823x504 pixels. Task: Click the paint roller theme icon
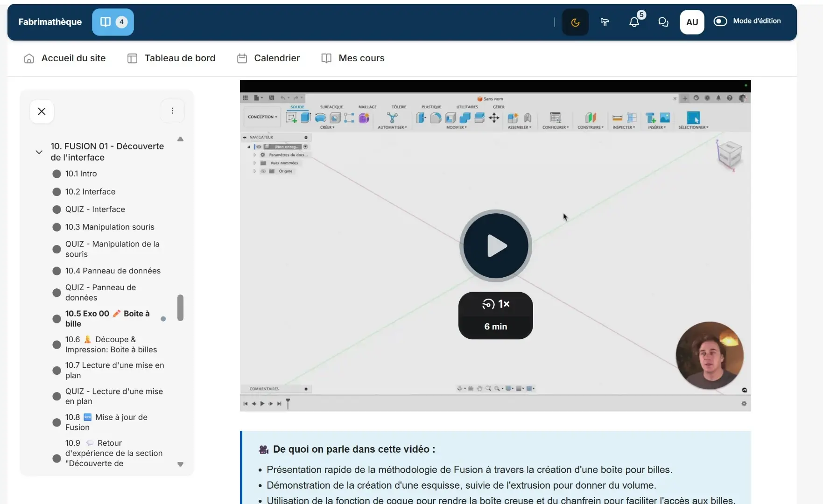605,22
